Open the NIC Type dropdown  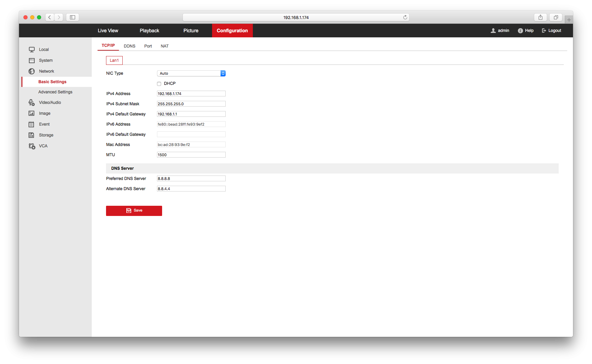tap(191, 73)
